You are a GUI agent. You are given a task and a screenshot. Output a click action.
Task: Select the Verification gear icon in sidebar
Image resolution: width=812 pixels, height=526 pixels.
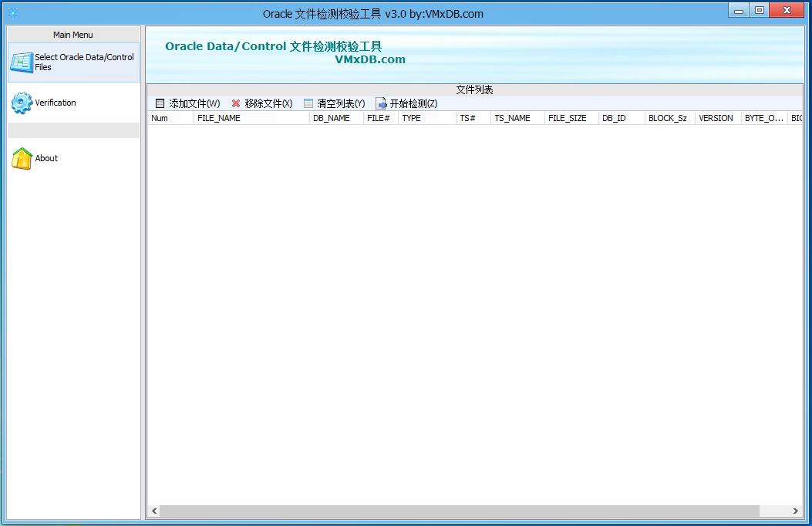pyautogui.click(x=22, y=103)
